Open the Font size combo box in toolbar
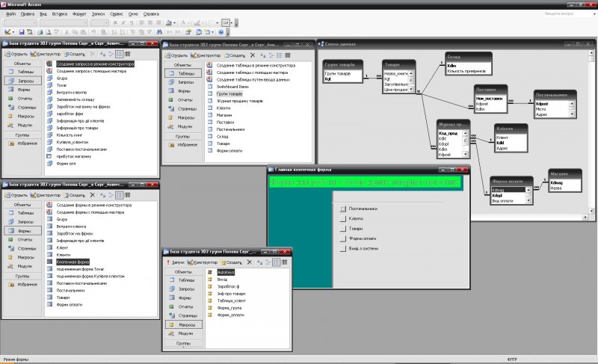Screen dimensions: 598x364 [99, 23]
